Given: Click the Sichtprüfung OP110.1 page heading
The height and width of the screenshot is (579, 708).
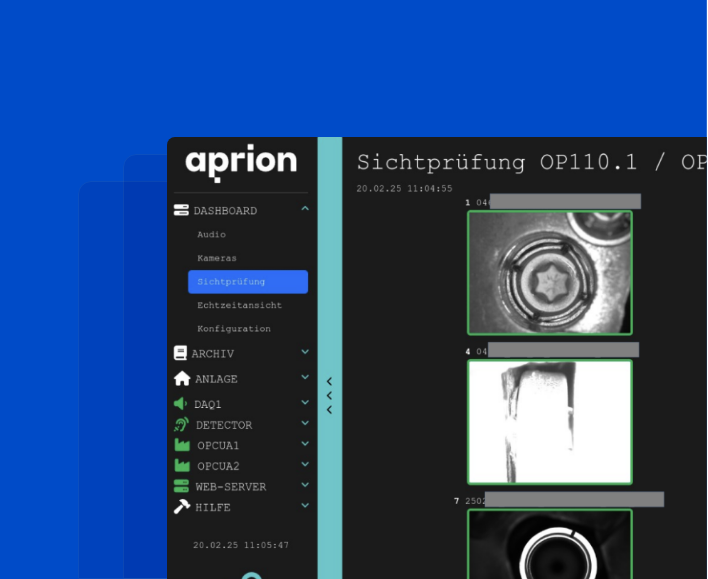Looking at the screenshot, I should pos(531,163).
